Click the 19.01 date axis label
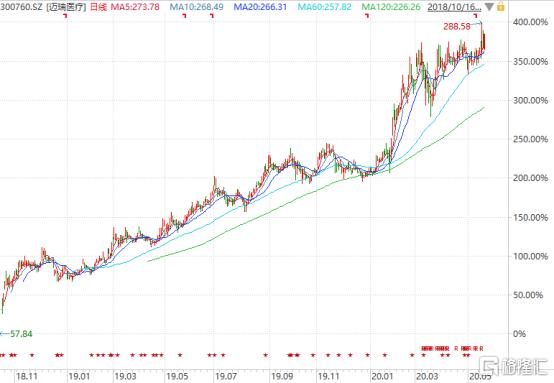554x383 pixels. [x=79, y=376]
